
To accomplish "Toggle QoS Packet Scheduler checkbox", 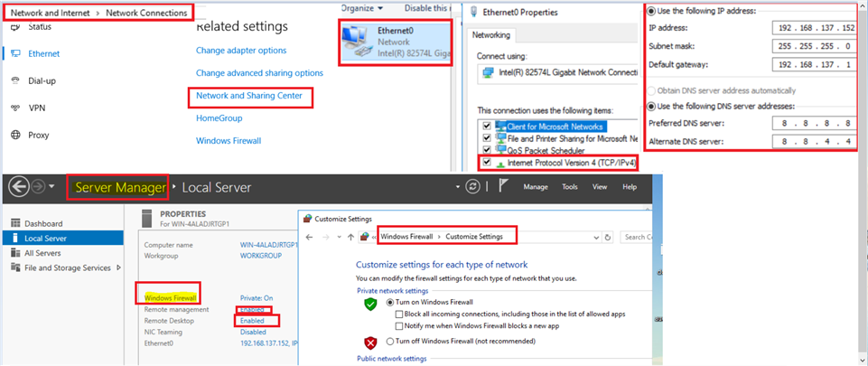I will click(x=487, y=150).
